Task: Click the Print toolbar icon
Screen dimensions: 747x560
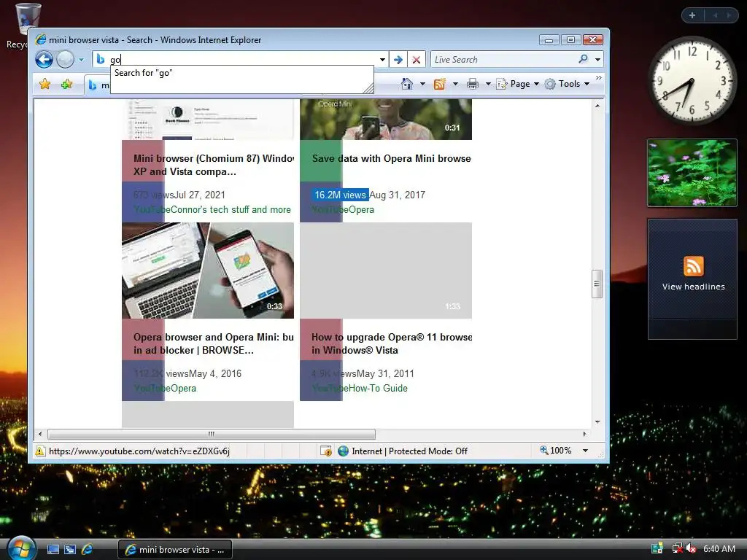Action: [473, 84]
